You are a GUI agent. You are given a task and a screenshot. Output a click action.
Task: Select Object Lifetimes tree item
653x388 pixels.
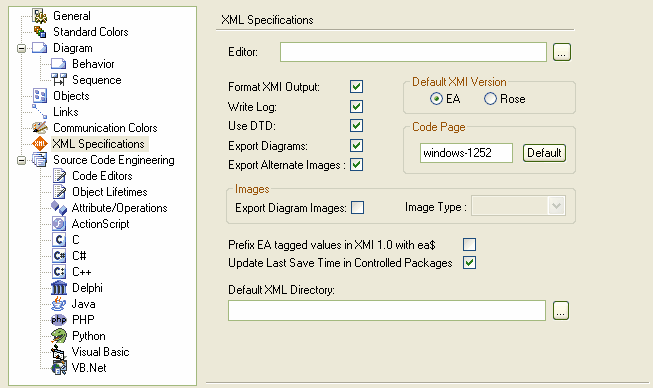[110, 192]
